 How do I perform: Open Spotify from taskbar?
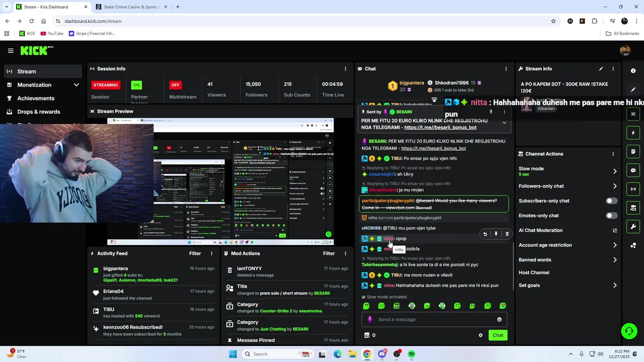click(412, 354)
